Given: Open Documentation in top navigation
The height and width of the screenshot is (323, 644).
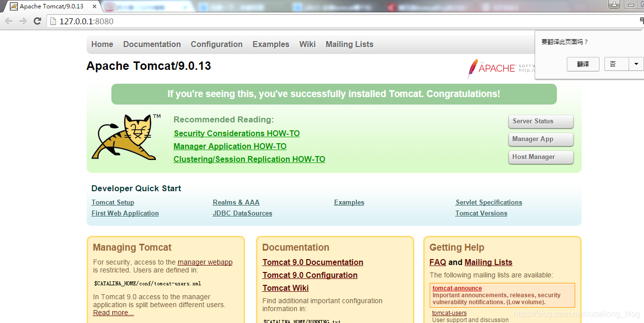Looking at the screenshot, I should click(152, 44).
